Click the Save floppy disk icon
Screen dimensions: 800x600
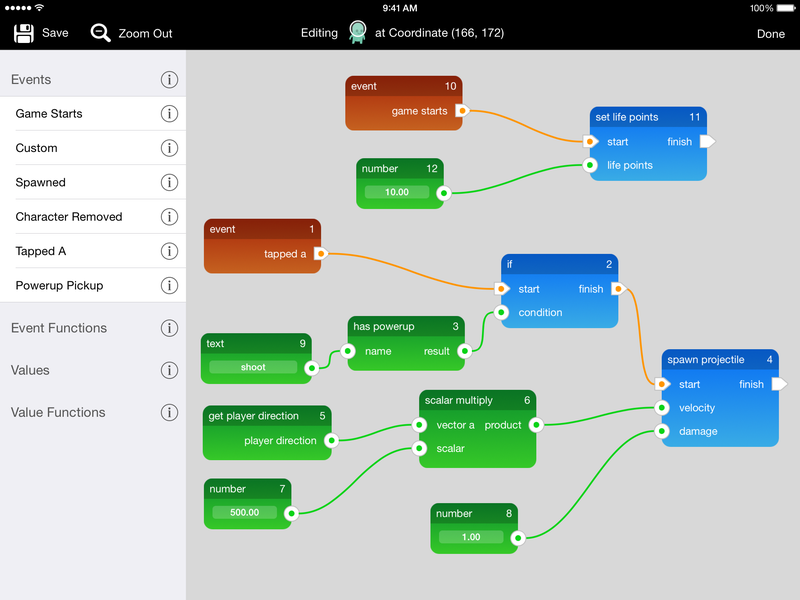[x=23, y=33]
